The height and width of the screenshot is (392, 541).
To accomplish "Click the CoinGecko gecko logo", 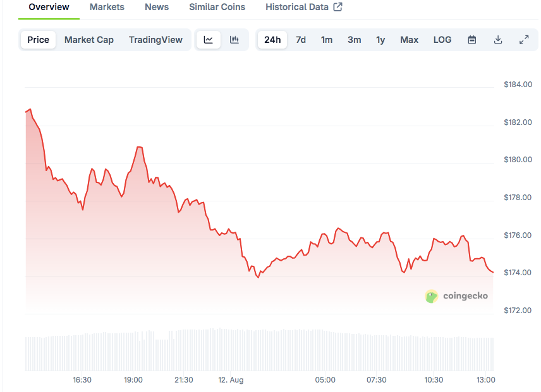I will point(431,296).
